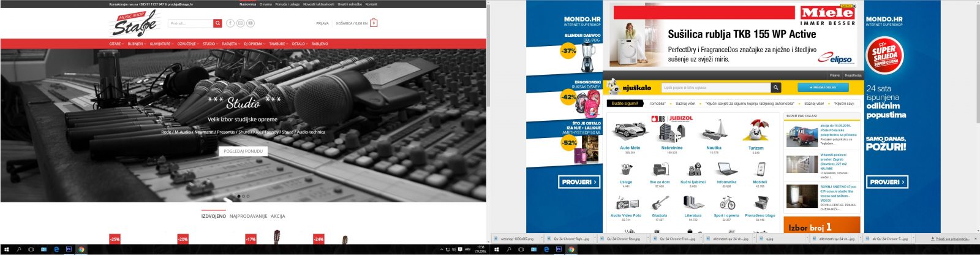Open Stage Facebook social icon
980x276 pixels.
(230, 23)
